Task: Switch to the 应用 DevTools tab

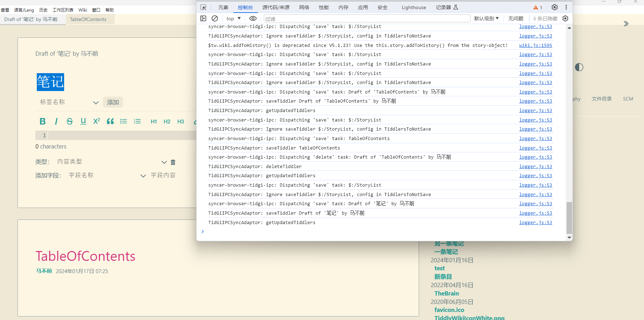Action: [363, 7]
